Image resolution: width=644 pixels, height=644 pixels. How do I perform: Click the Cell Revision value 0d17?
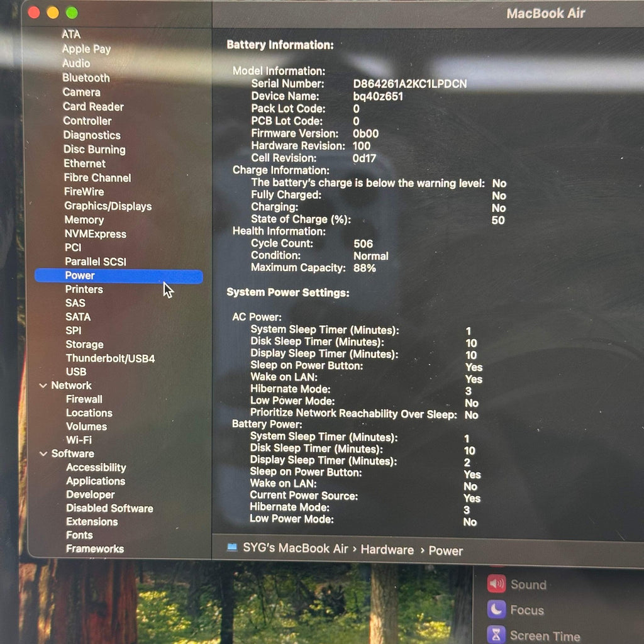tap(364, 158)
